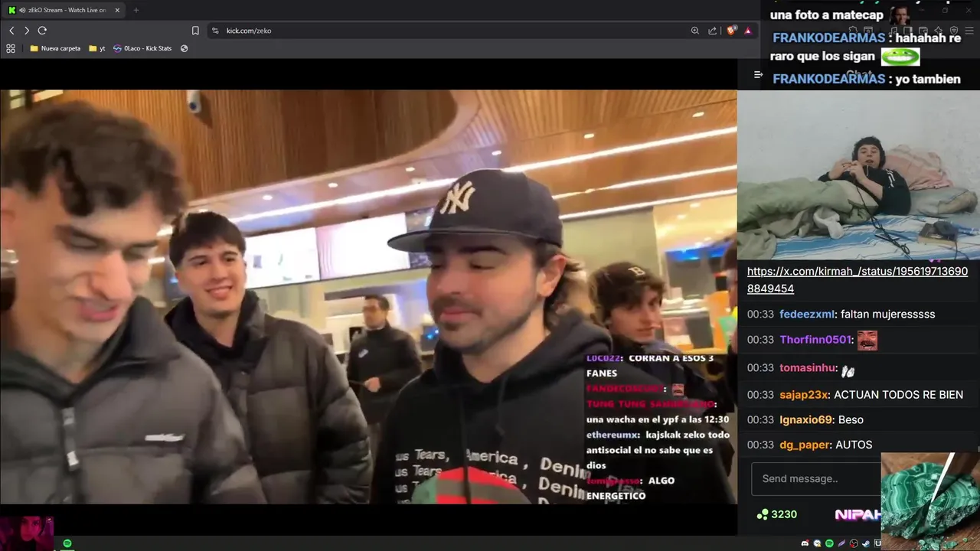Open Steam from the taskbar
This screenshot has width=980, height=551.
coord(866,543)
